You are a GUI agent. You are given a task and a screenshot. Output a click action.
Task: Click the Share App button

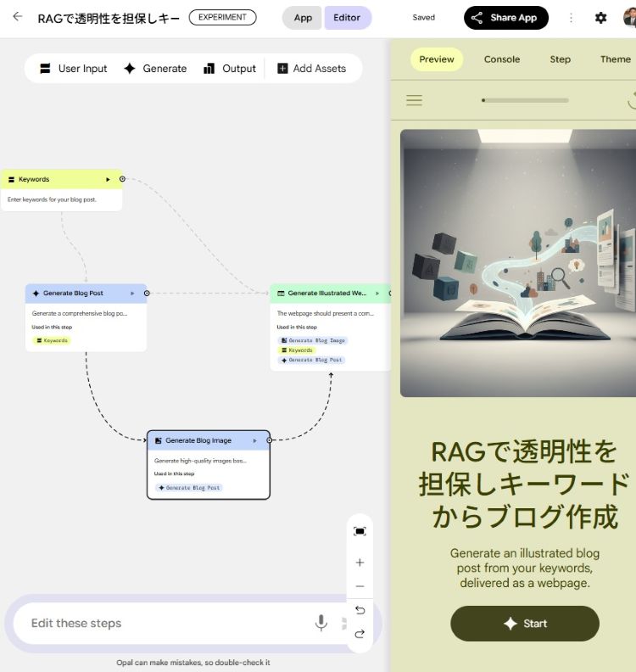505,18
